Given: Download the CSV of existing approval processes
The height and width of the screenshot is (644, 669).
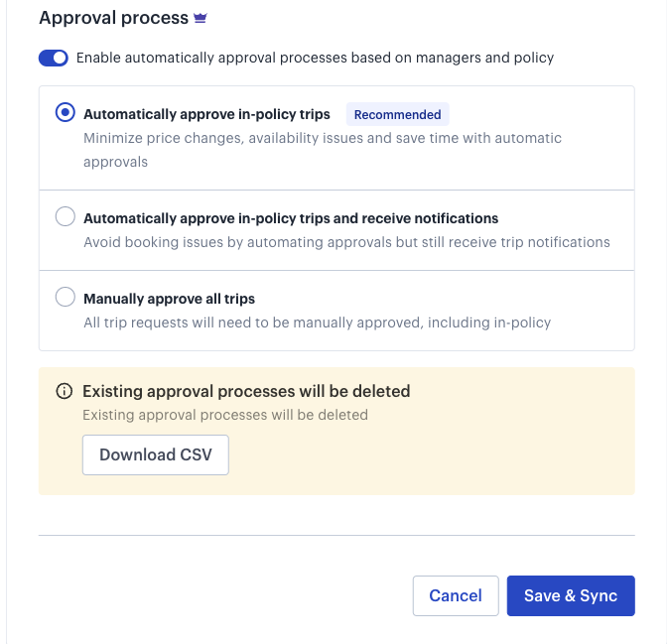Looking at the screenshot, I should 156,454.
